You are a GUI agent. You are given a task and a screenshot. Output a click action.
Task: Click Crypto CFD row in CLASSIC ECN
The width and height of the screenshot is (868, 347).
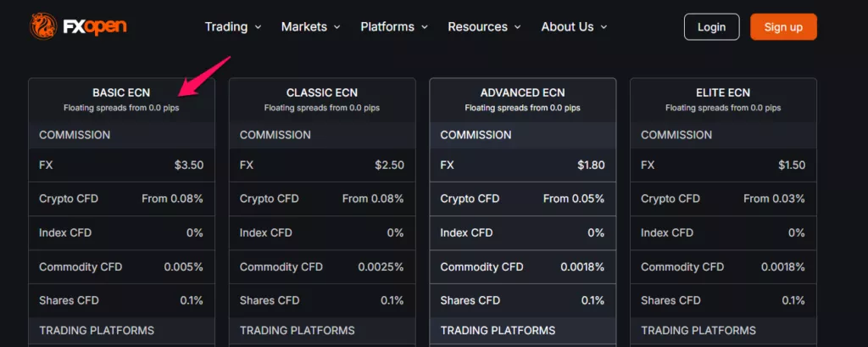(x=322, y=199)
